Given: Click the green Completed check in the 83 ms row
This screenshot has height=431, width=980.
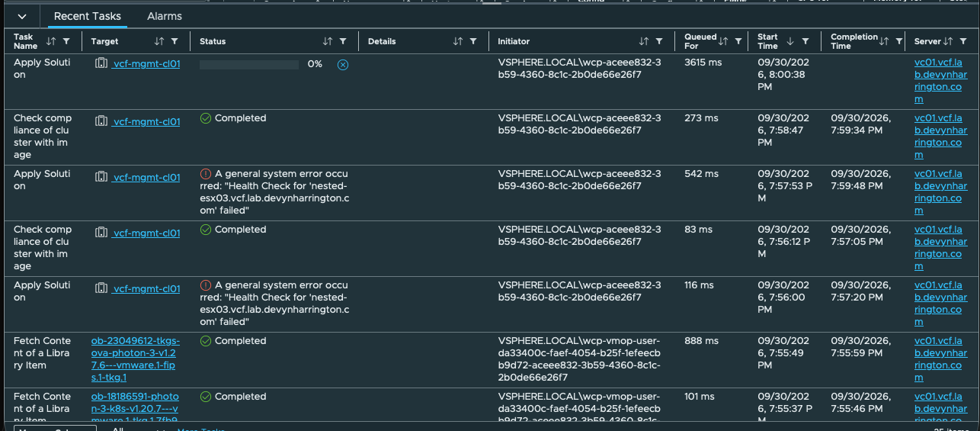Looking at the screenshot, I should [x=206, y=230].
